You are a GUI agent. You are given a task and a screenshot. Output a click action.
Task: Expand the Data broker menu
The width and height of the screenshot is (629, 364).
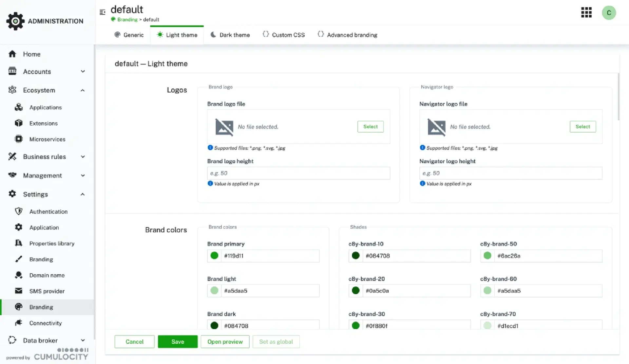tap(83, 340)
